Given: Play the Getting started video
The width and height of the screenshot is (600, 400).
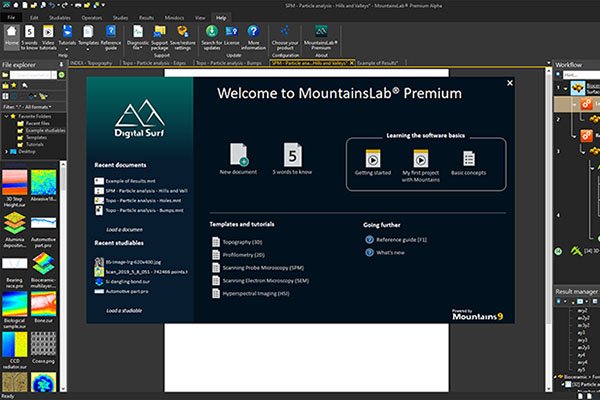Looking at the screenshot, I should 373,162.
